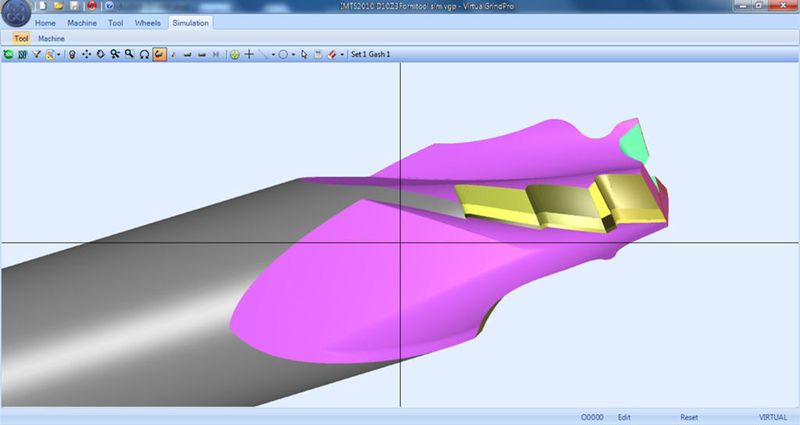800x425 pixels.
Task: Select the crosshair plus tool
Action: (x=249, y=54)
